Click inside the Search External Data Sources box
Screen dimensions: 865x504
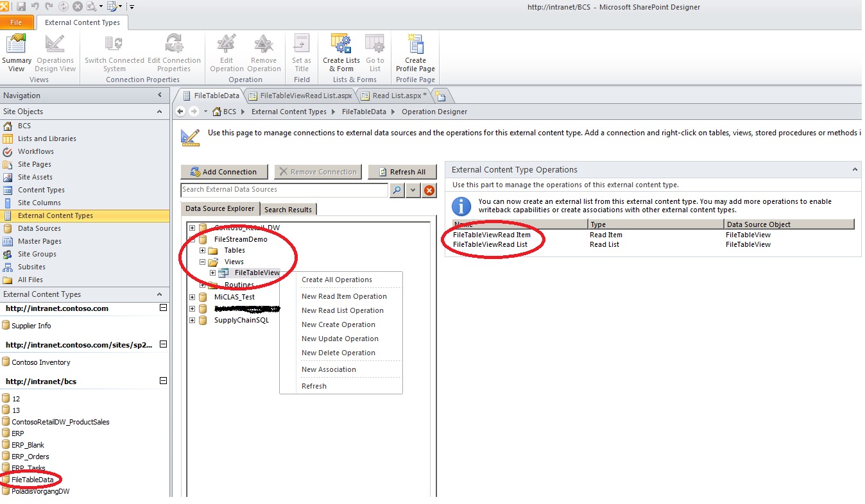click(x=284, y=190)
